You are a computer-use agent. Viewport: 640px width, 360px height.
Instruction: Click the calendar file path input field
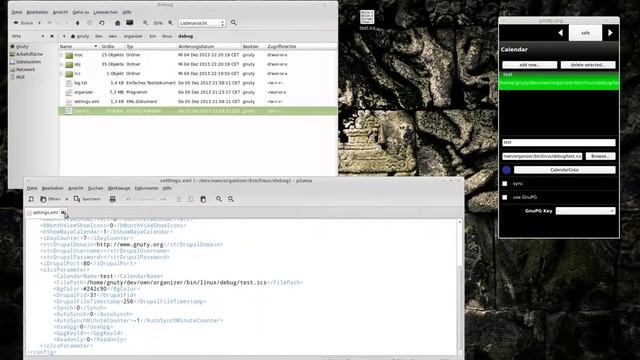pos(542,156)
